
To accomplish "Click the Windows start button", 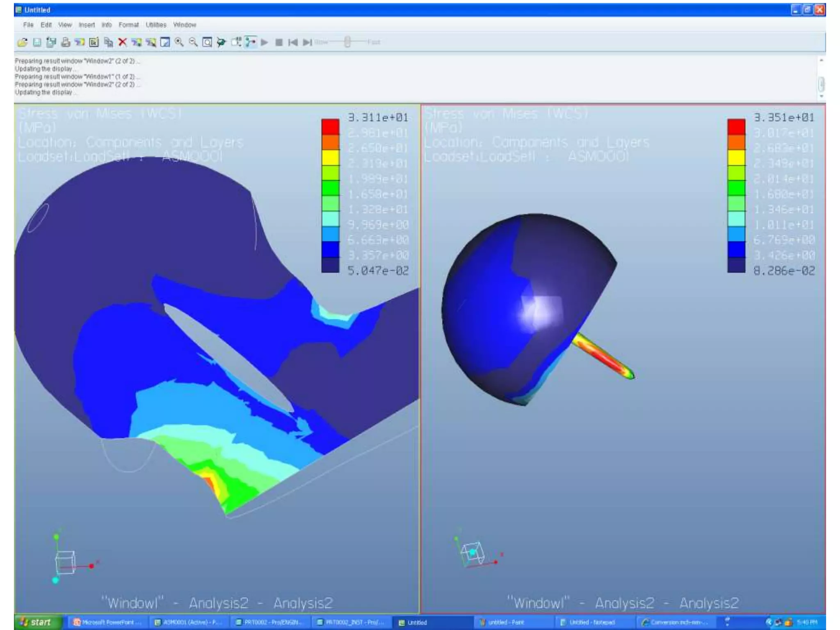I will pos(37,622).
